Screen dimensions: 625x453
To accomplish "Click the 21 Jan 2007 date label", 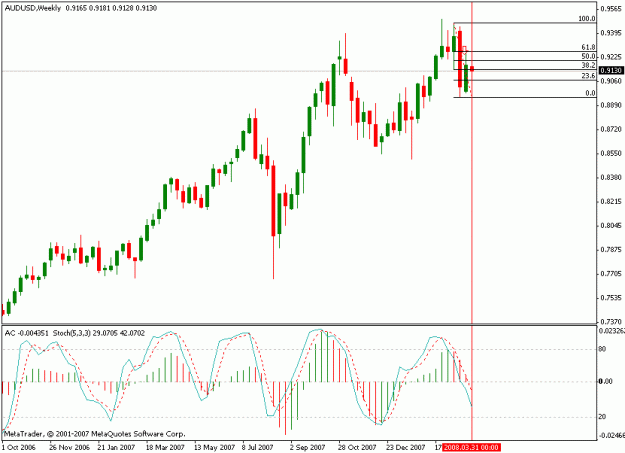I will click(116, 447).
